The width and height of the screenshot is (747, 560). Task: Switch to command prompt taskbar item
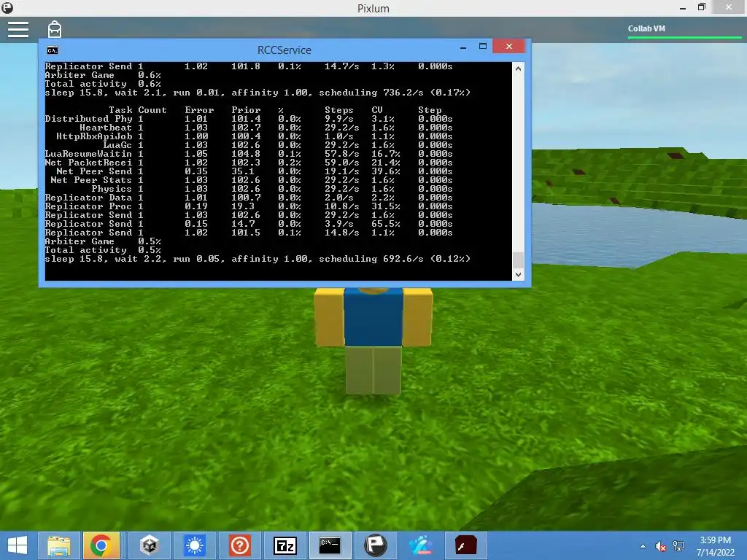pyautogui.click(x=330, y=545)
